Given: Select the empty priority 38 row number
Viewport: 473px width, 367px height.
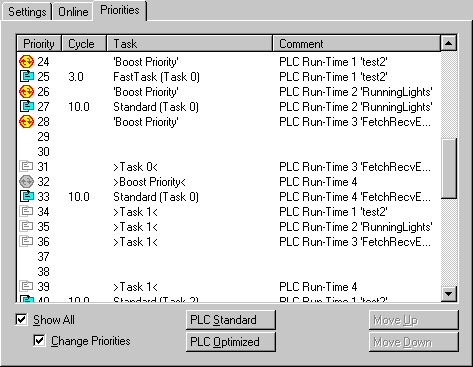Looking at the screenshot, I should 43,272.
